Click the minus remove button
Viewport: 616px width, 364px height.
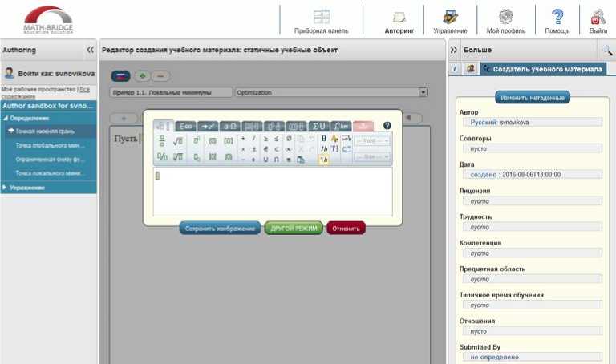tap(160, 76)
